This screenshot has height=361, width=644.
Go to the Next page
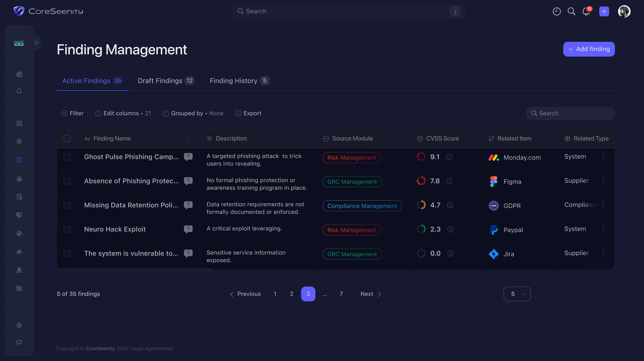[371, 294]
